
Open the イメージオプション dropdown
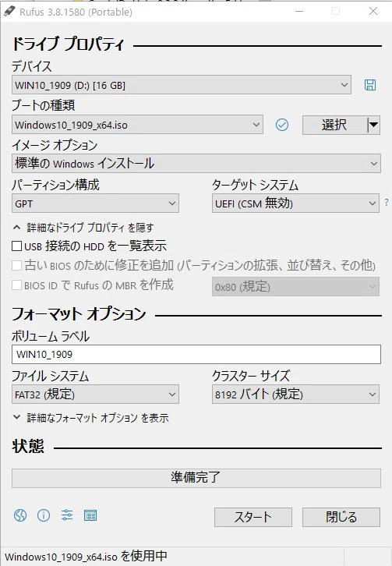pos(196,164)
